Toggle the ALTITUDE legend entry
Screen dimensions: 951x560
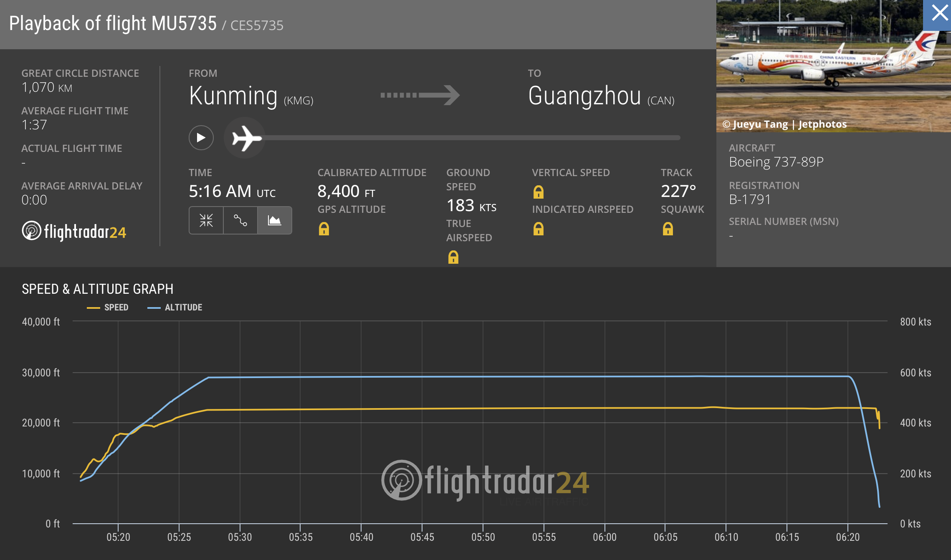[x=175, y=308]
